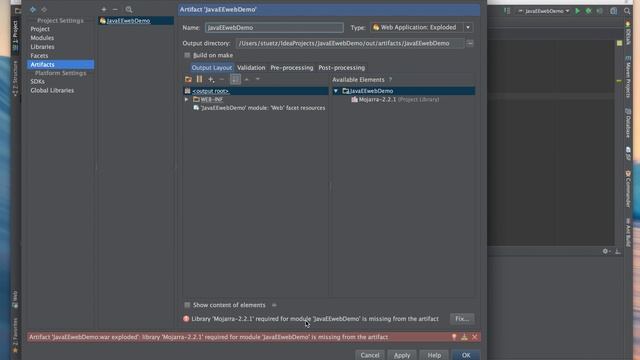Select JavaEEwebDemo in the artifact list

136,20
